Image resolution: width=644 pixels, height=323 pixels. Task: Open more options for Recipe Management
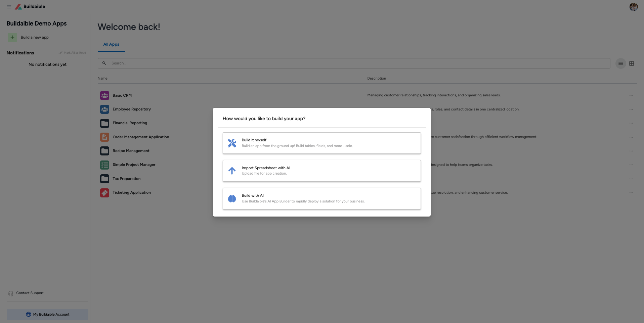tap(631, 151)
